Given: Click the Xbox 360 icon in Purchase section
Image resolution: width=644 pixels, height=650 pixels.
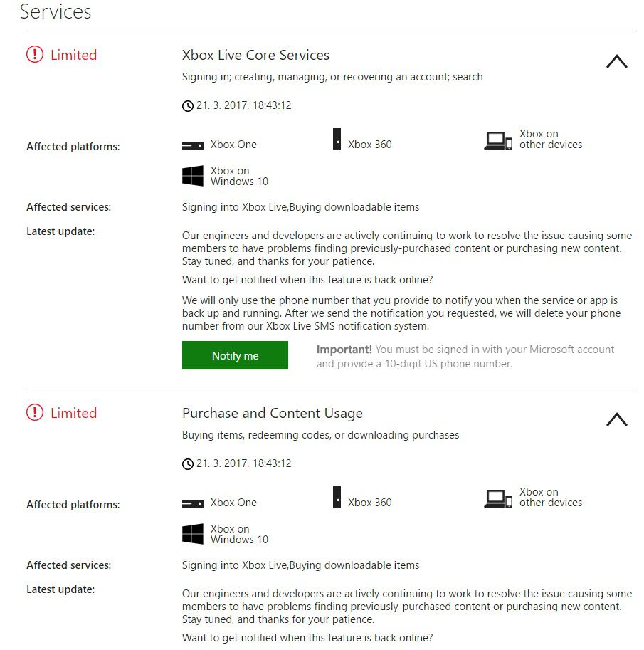Looking at the screenshot, I should tap(337, 497).
